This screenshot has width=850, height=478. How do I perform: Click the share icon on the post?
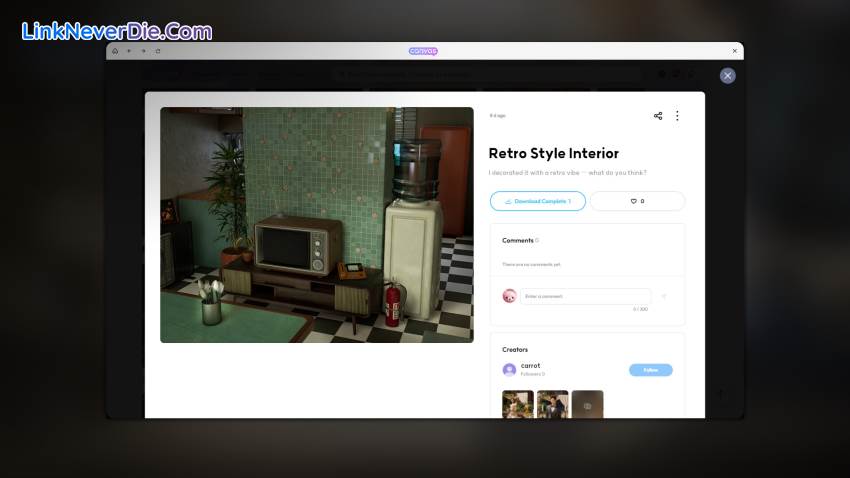[658, 116]
